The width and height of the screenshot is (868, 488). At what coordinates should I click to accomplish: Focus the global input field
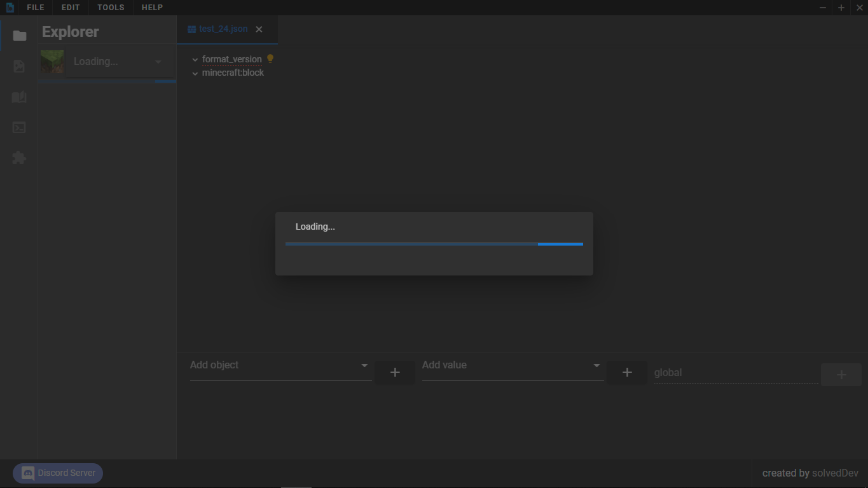736,373
